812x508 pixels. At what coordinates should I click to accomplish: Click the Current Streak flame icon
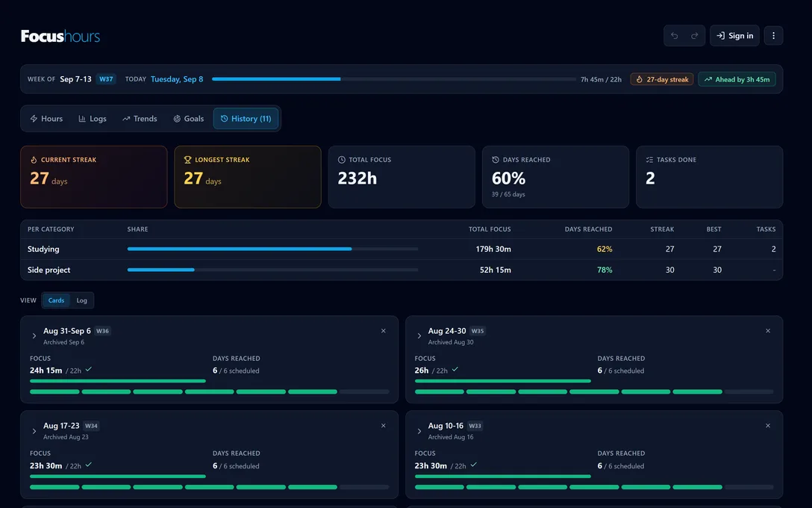click(x=34, y=160)
